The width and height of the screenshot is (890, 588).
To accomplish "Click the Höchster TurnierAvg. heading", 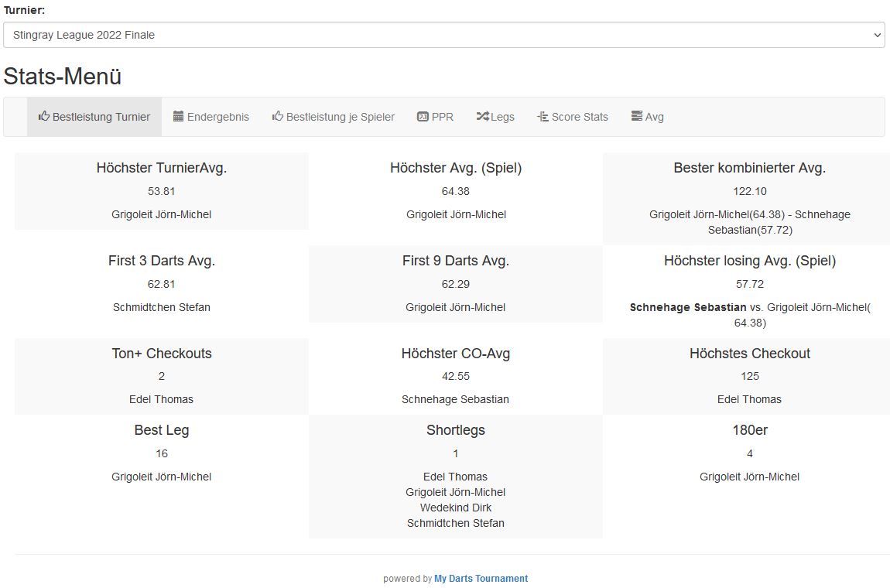I will coord(161,168).
